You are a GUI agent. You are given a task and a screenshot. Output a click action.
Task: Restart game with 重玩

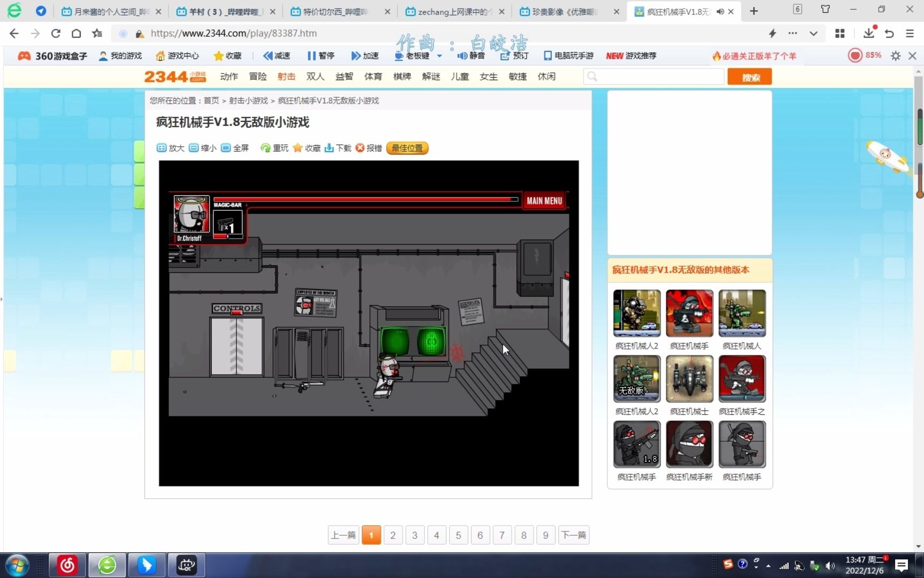(x=274, y=148)
